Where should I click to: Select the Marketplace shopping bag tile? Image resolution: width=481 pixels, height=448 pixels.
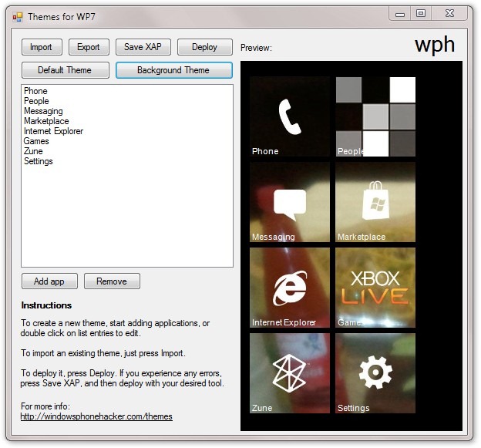pos(375,202)
